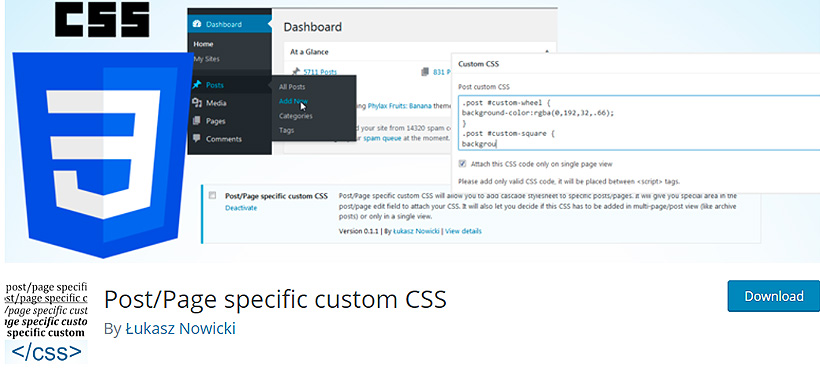Click the Comments speech bubble icon
Screen dimensions: 820x370
197,138
